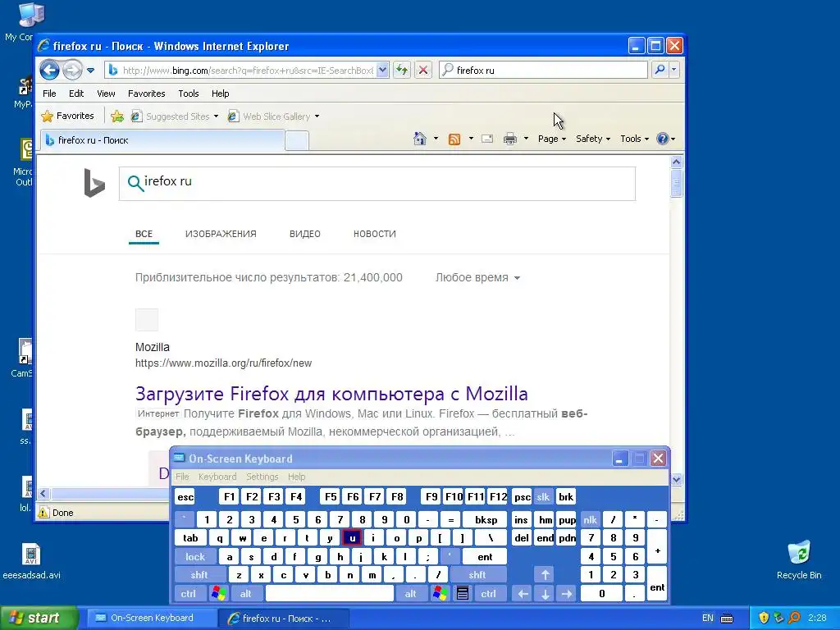The height and width of the screenshot is (630, 840).
Task: Click the Refresh button beside address bar
Action: pyautogui.click(x=402, y=70)
